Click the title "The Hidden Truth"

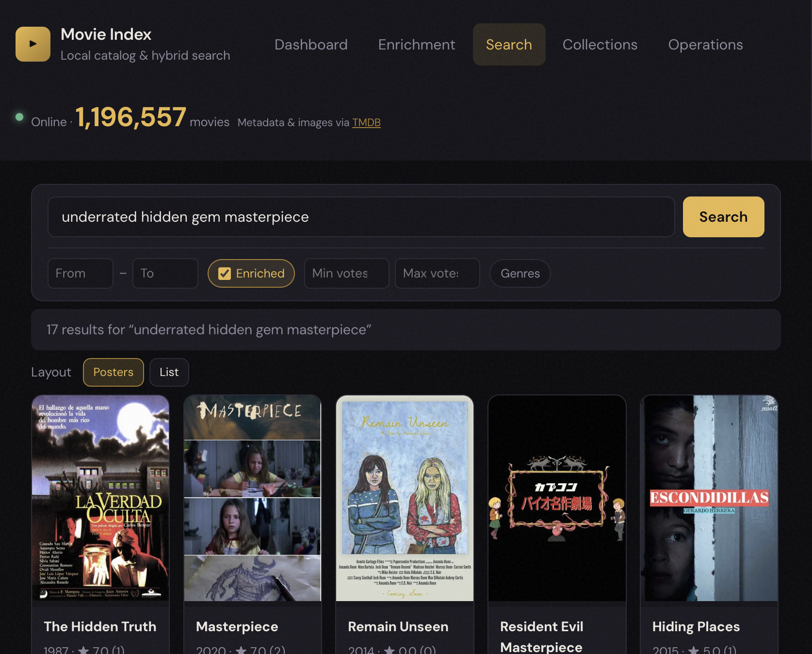(100, 627)
